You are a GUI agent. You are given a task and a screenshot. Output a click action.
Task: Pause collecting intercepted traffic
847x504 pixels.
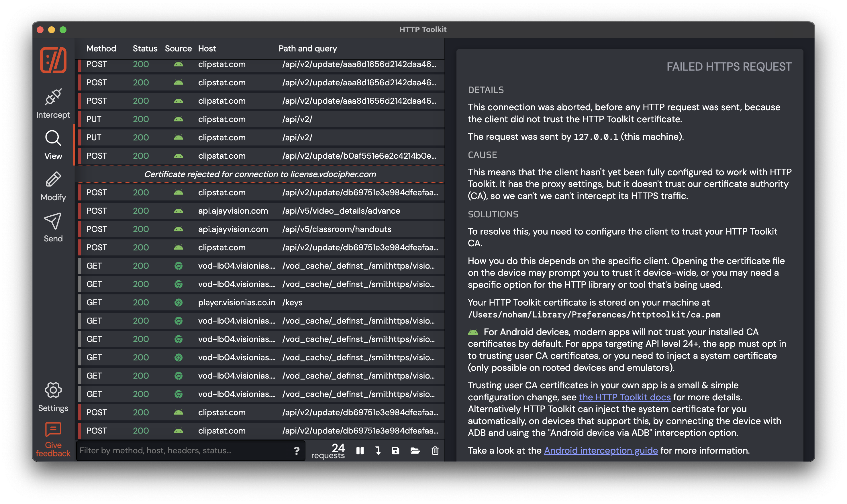[x=360, y=451]
